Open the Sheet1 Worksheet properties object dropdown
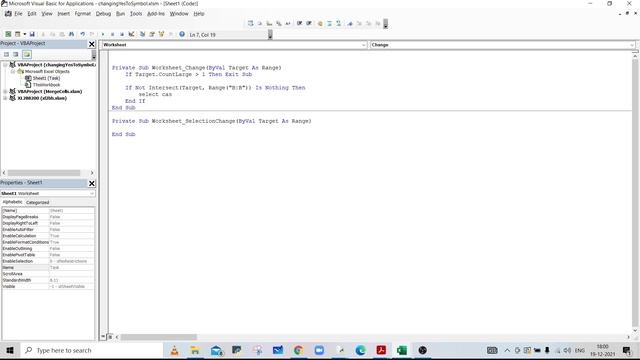 pos(92,193)
